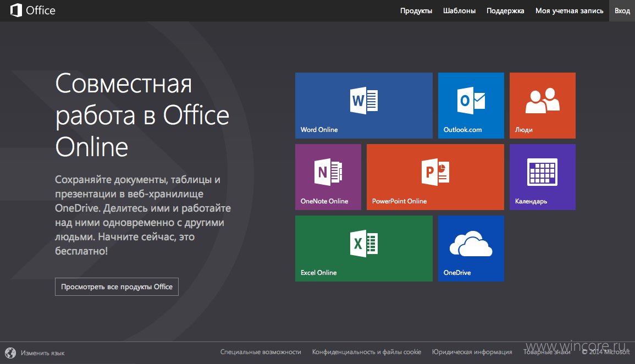Click the paragraph starting Сохраняйте документы
The width and height of the screenshot is (635, 364).
point(143,215)
